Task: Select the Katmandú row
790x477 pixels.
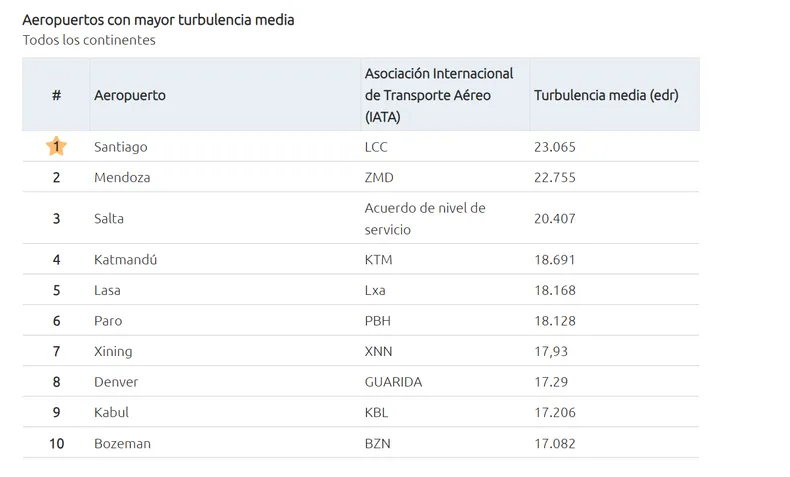Action: tap(361, 259)
